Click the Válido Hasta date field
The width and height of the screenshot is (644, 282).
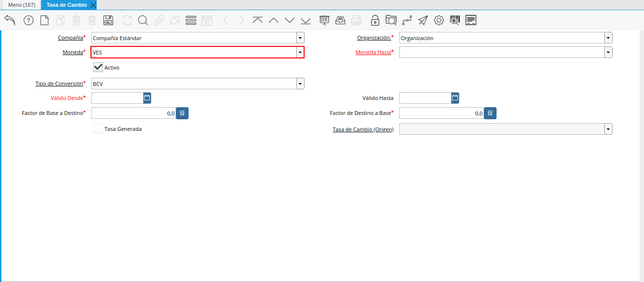425,98
